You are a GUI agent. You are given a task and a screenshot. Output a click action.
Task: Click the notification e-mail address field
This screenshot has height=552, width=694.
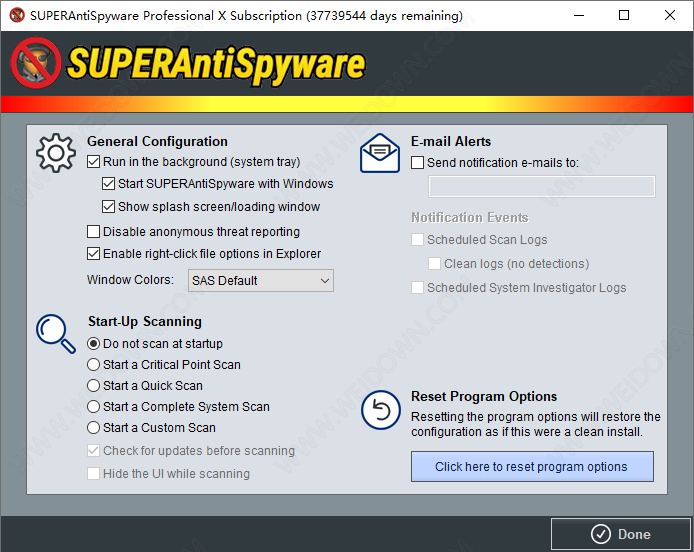[542, 186]
